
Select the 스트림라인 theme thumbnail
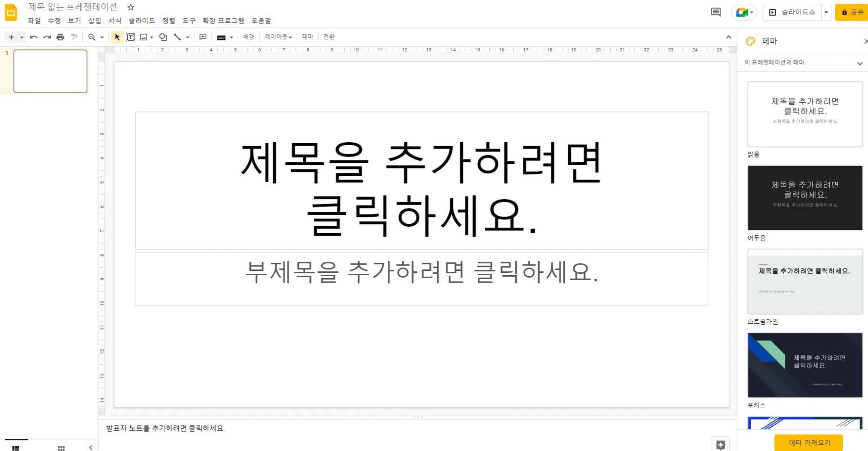[805, 281]
